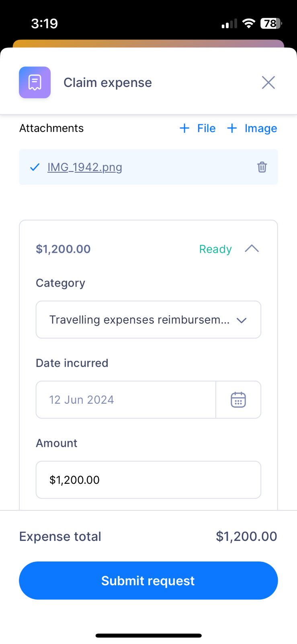Submit the expense request
Image resolution: width=297 pixels, height=644 pixels.
coord(148,580)
